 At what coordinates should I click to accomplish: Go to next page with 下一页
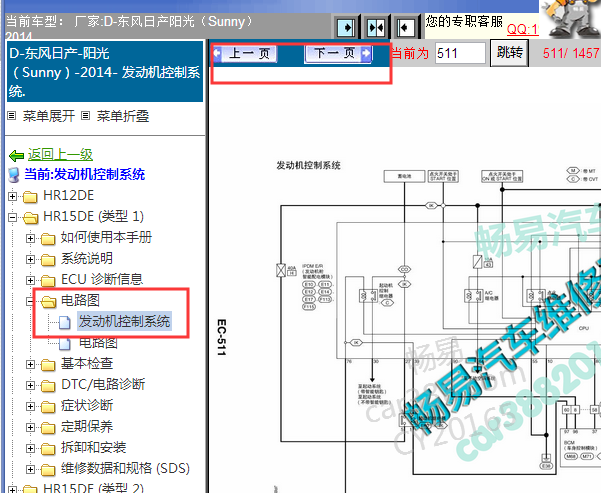point(338,53)
